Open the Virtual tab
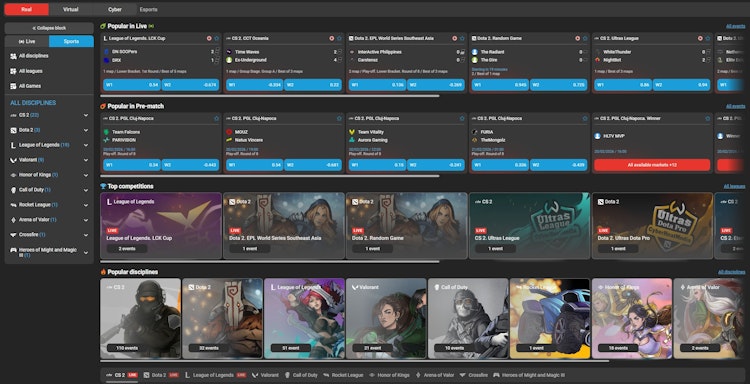This screenshot has height=384, width=750. (71, 9)
